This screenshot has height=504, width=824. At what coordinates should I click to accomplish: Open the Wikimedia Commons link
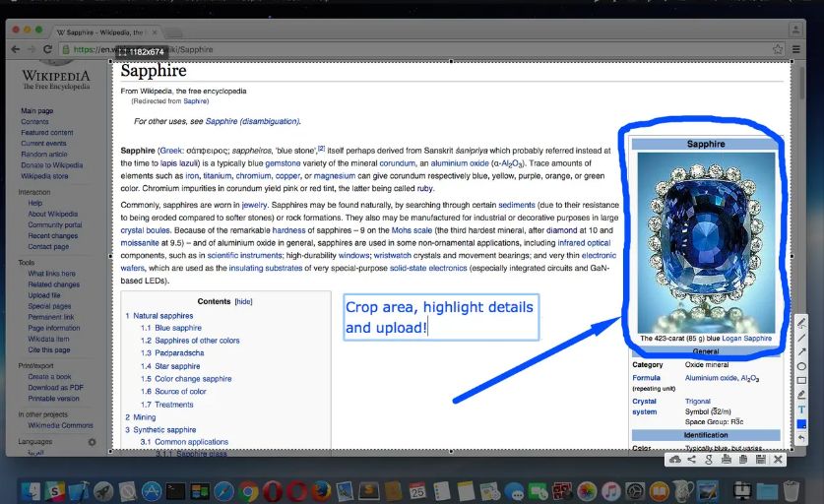pyautogui.click(x=60, y=425)
